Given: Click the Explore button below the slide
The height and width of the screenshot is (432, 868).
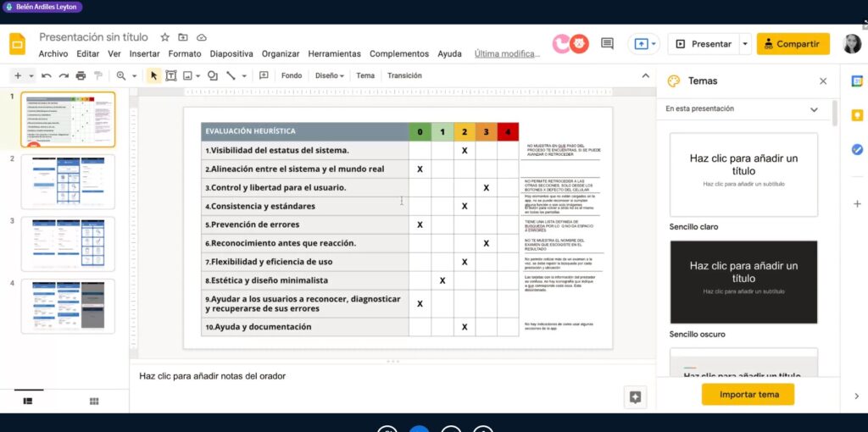Looking at the screenshot, I should [x=635, y=397].
